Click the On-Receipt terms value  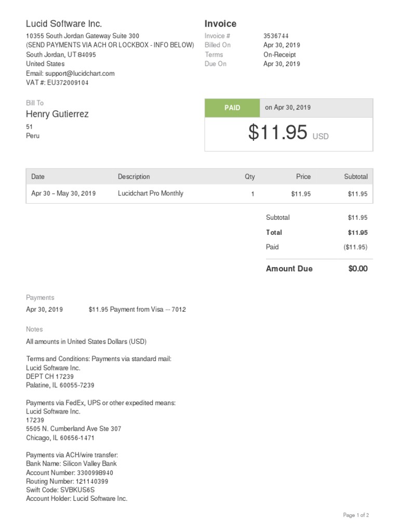[x=280, y=55]
